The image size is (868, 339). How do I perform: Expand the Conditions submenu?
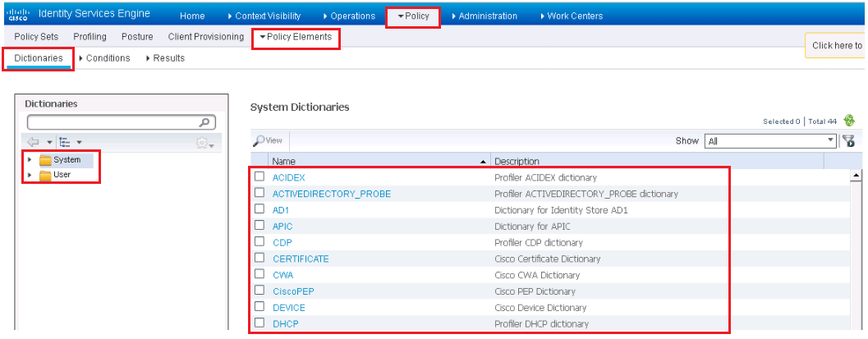click(x=104, y=58)
